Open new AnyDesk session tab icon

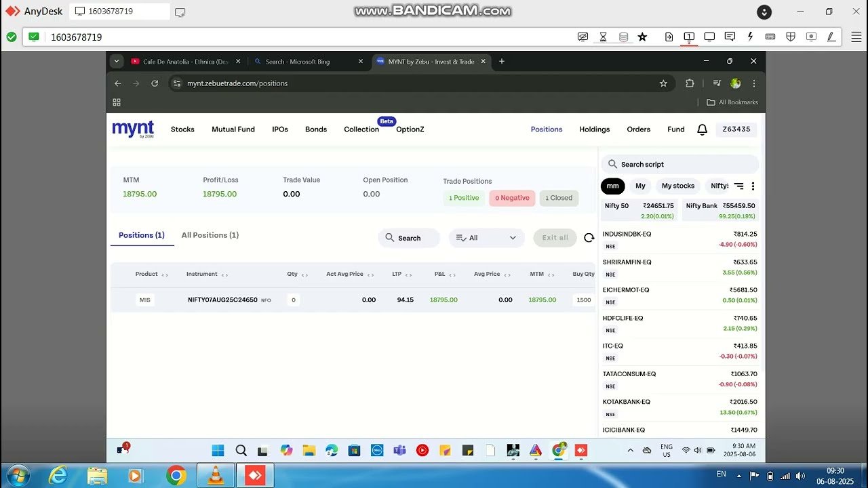180,12
